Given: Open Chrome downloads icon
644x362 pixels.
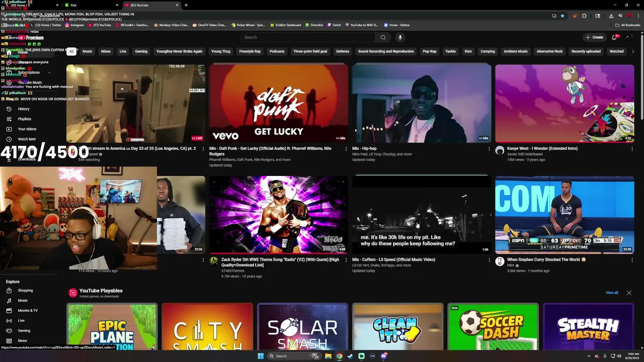Looking at the screenshot, I should pos(611,16).
